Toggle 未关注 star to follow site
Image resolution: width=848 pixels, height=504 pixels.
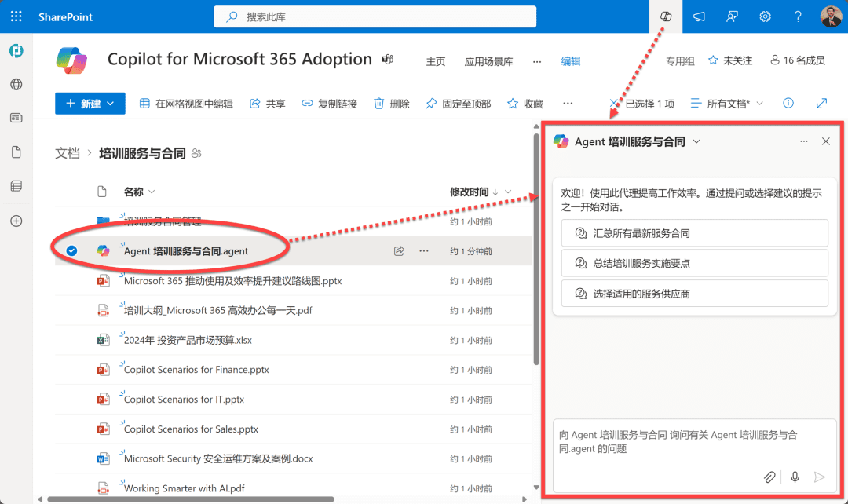click(x=713, y=60)
